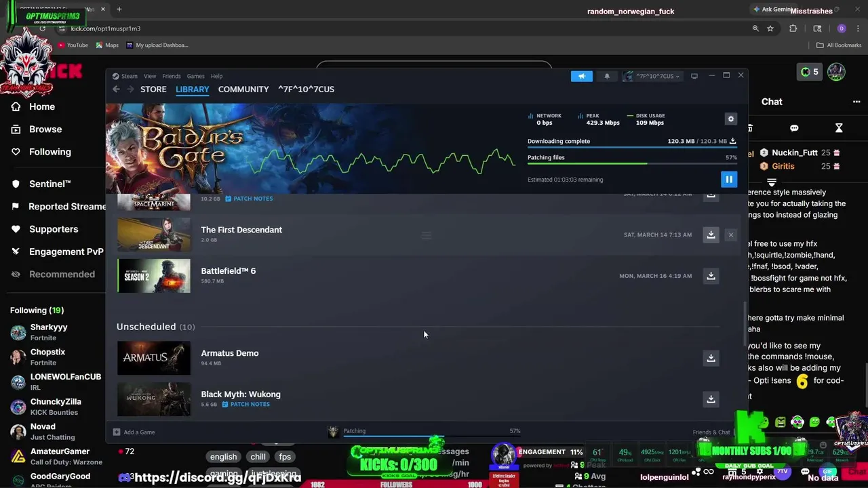This screenshot has width=868, height=488.
Task: Click the hourglass icon in Kick chat
Action: (x=839, y=128)
